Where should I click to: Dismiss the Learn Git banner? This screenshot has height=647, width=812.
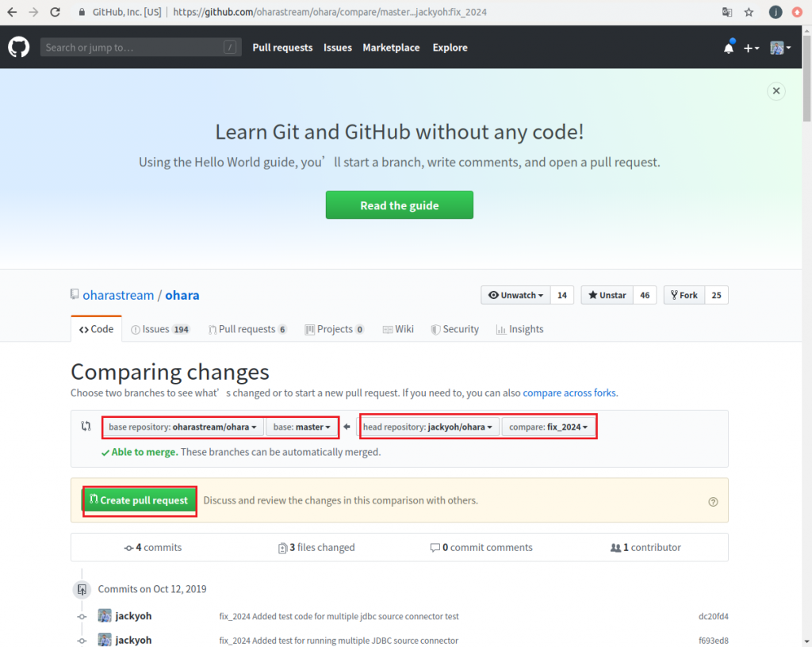(776, 91)
